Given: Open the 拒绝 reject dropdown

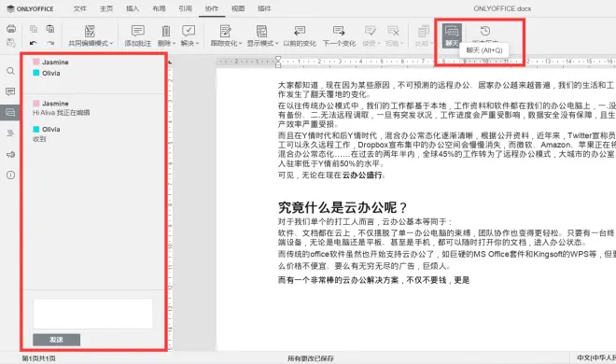Looking at the screenshot, I should (394, 35).
